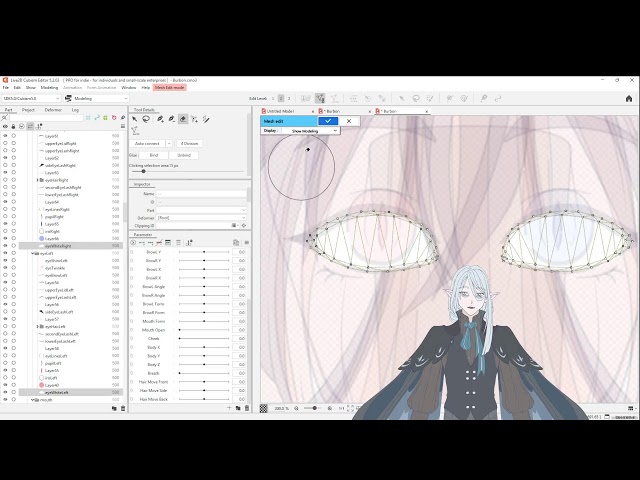Click the green grid icon beside Parts search
Image resolution: width=640 pixels, height=480 pixels.
tap(105, 118)
